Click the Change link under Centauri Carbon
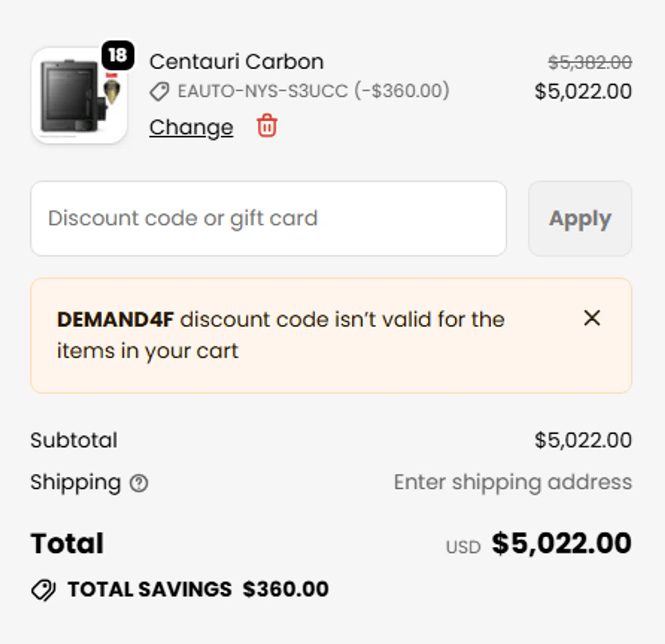The width and height of the screenshot is (665, 644). (x=191, y=128)
